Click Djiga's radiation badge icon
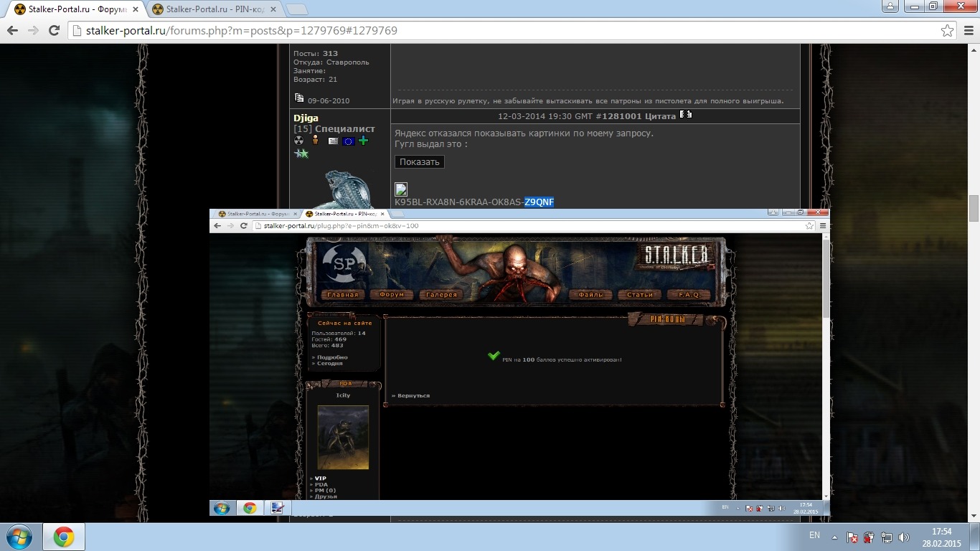The height and width of the screenshot is (551, 980). coord(299,141)
